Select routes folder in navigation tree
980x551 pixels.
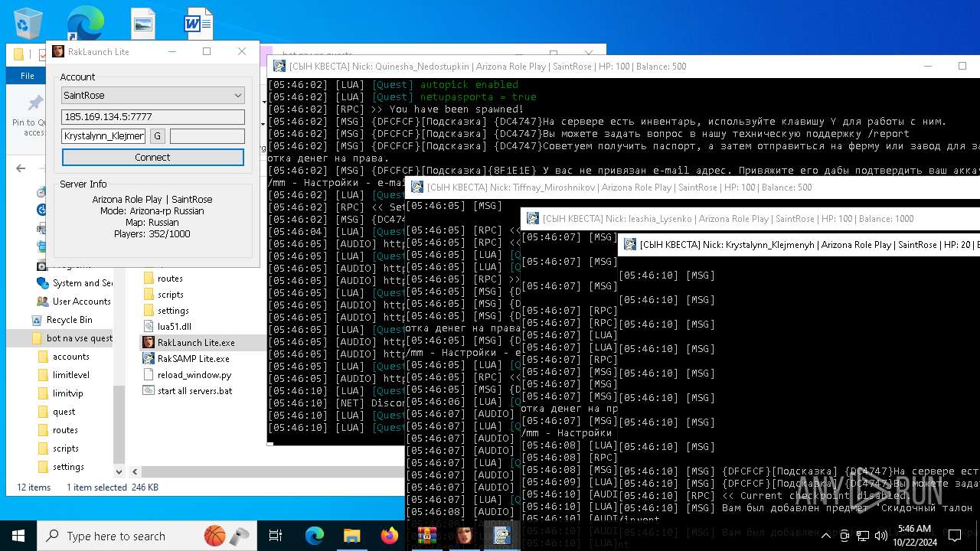pos(65,430)
